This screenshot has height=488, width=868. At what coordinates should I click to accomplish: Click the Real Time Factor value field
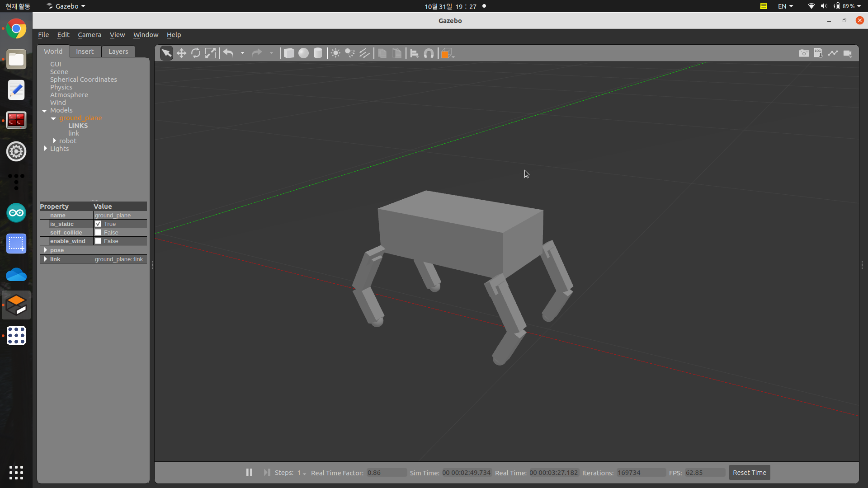386,473
